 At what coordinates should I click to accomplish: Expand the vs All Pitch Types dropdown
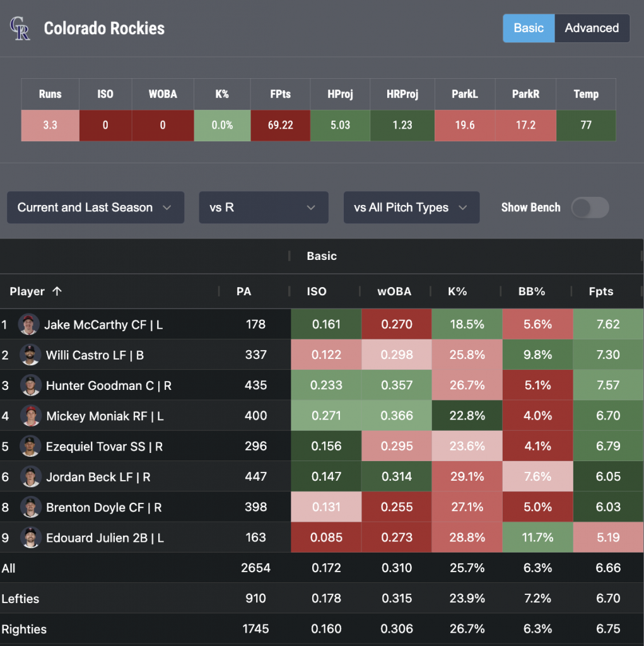click(411, 208)
